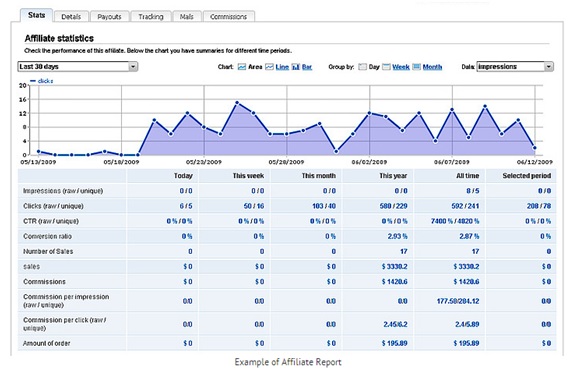Click Today's clicks value 6 / 5

pyautogui.click(x=186, y=206)
